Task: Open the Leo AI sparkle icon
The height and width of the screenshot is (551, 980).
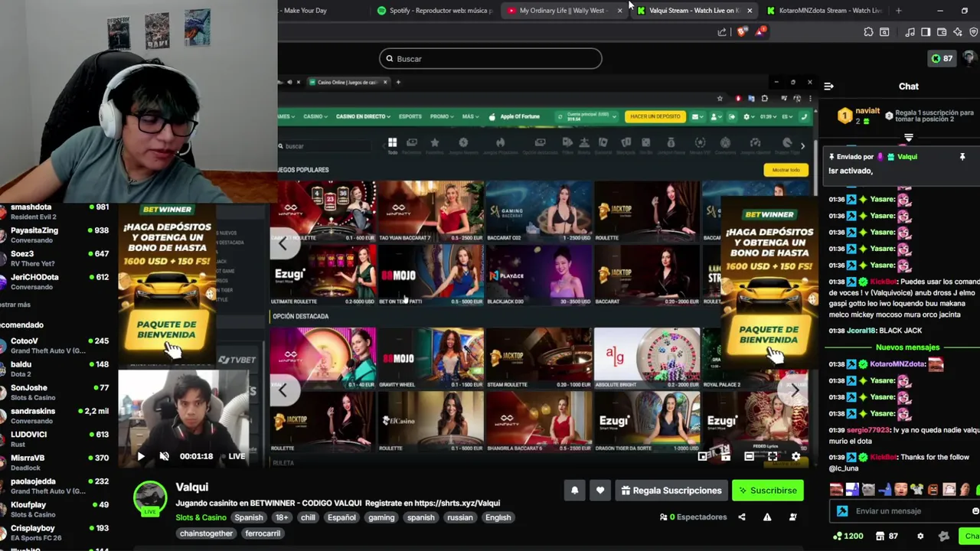Action: click(x=957, y=32)
